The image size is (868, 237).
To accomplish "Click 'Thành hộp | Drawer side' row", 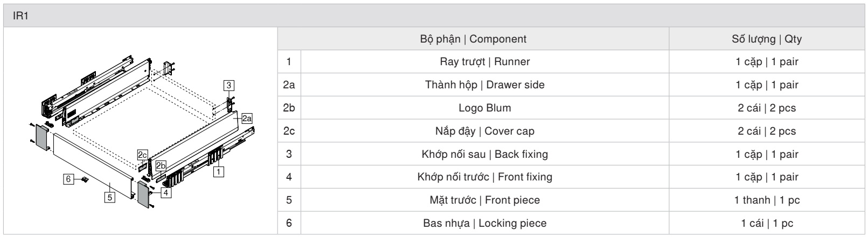I will [571, 85].
